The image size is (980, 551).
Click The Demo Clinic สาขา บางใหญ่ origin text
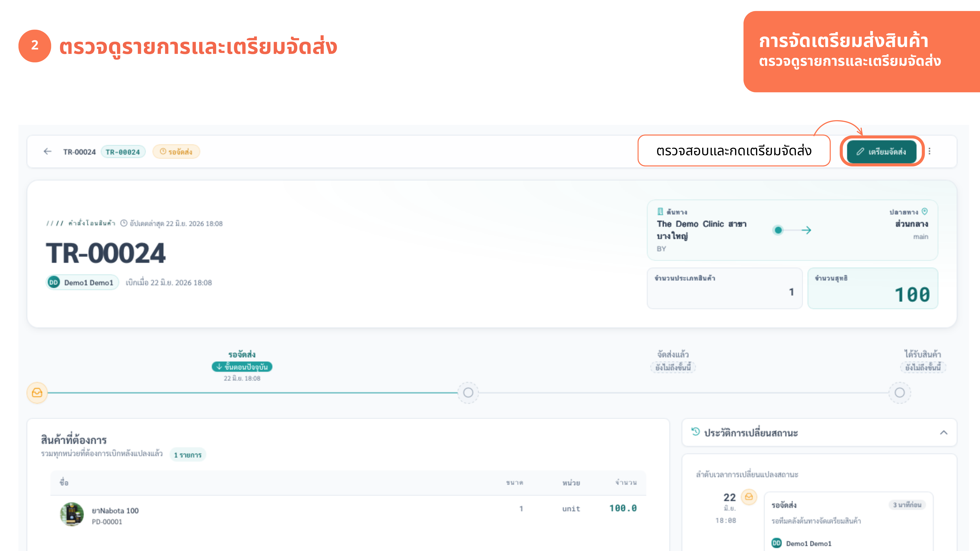click(702, 230)
